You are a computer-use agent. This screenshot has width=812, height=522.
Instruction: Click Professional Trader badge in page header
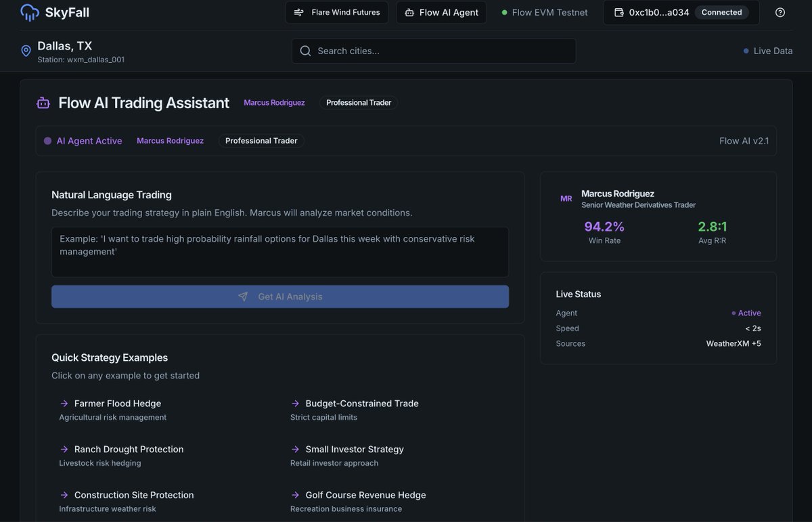tap(359, 103)
